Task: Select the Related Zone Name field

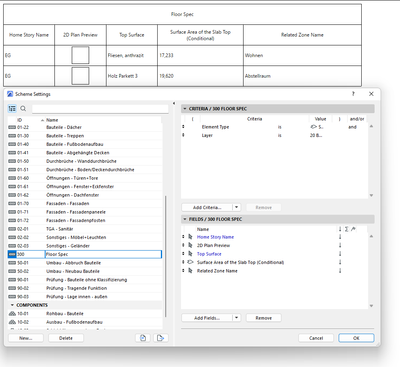Action: pos(217,271)
